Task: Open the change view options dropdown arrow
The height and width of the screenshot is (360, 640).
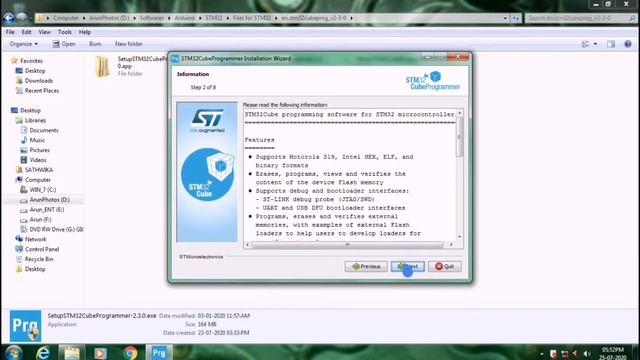Action: pyautogui.click(x=595, y=44)
